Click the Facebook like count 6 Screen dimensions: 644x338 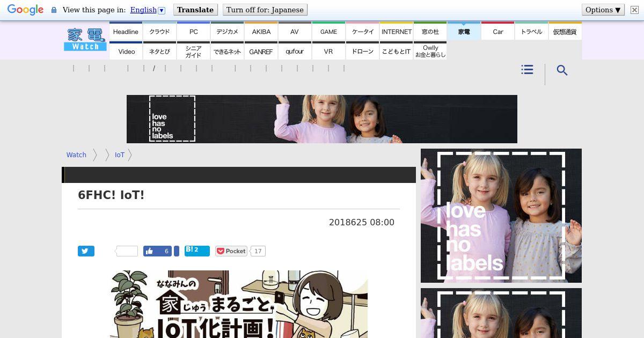(x=166, y=251)
